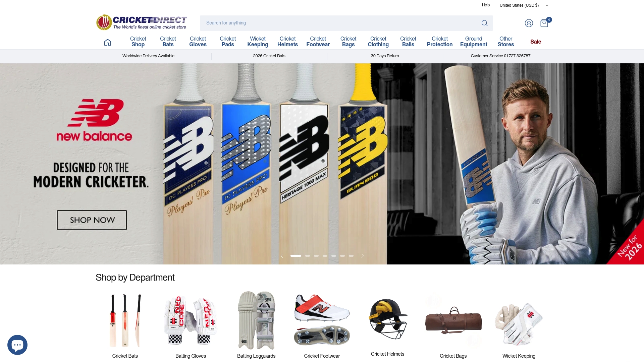Select the third carousel pagination dot
This screenshot has width=644, height=362.
pyautogui.click(x=316, y=255)
